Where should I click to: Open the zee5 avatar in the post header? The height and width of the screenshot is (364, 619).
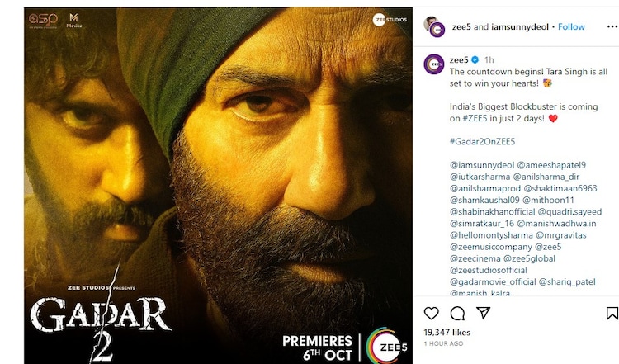tap(435, 26)
